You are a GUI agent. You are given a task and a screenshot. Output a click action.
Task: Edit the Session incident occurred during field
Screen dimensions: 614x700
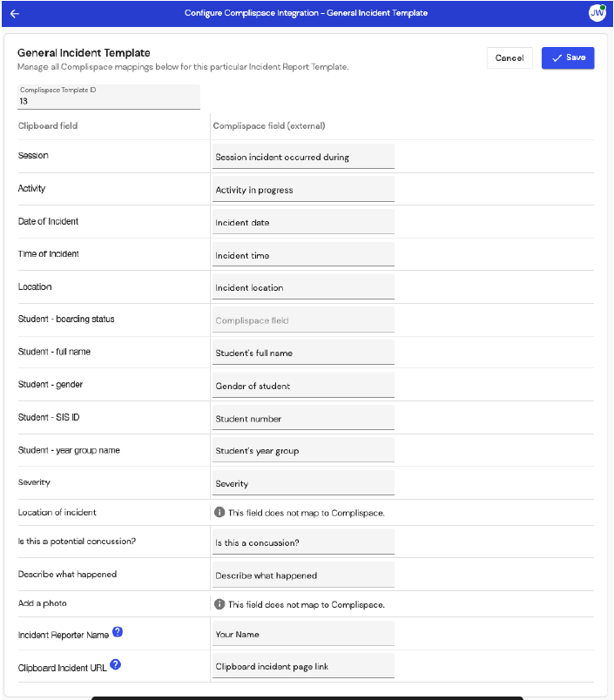(302, 156)
